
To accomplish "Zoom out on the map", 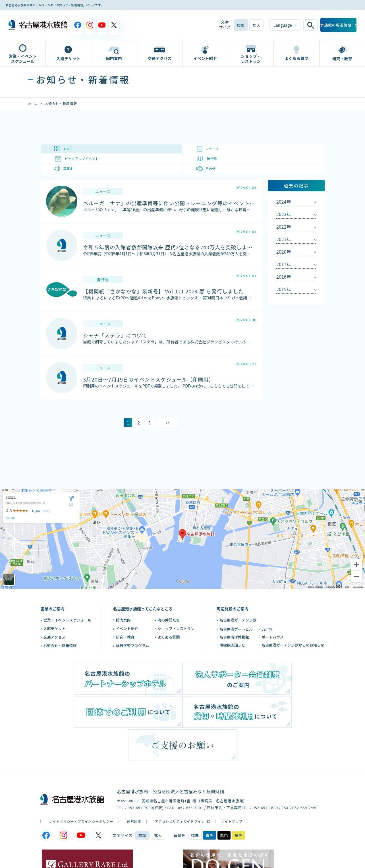I will click(356, 577).
